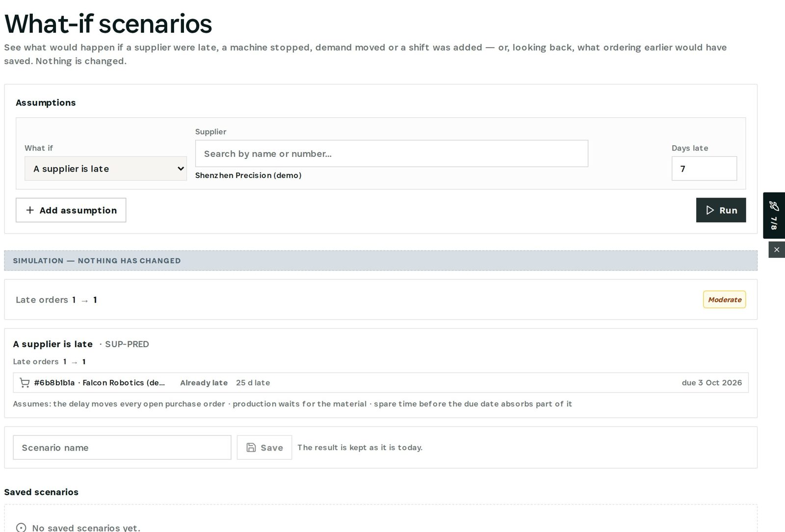
Task: Click the "due 3 Oct 2026" date
Action: tap(711, 383)
